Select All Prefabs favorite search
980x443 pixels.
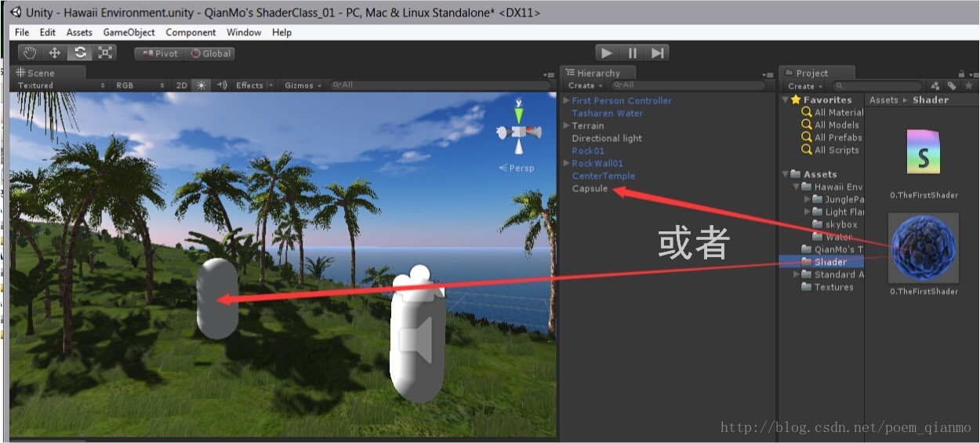coord(832,137)
